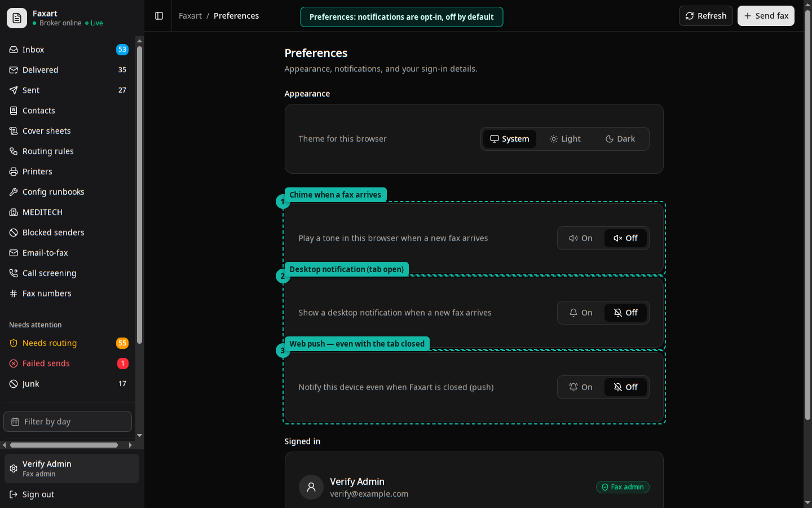Viewport: 812px width, 508px height.
Task: Click the Contacts address-book icon
Action: [x=14, y=111]
